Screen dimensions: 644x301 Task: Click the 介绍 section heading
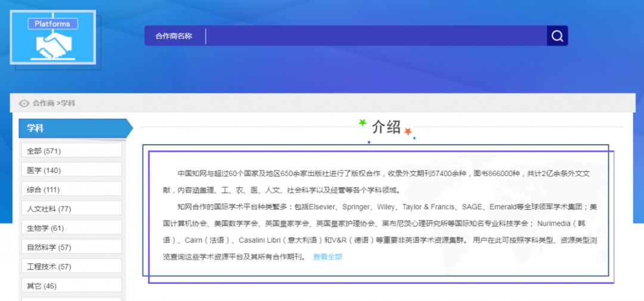pyautogui.click(x=386, y=127)
